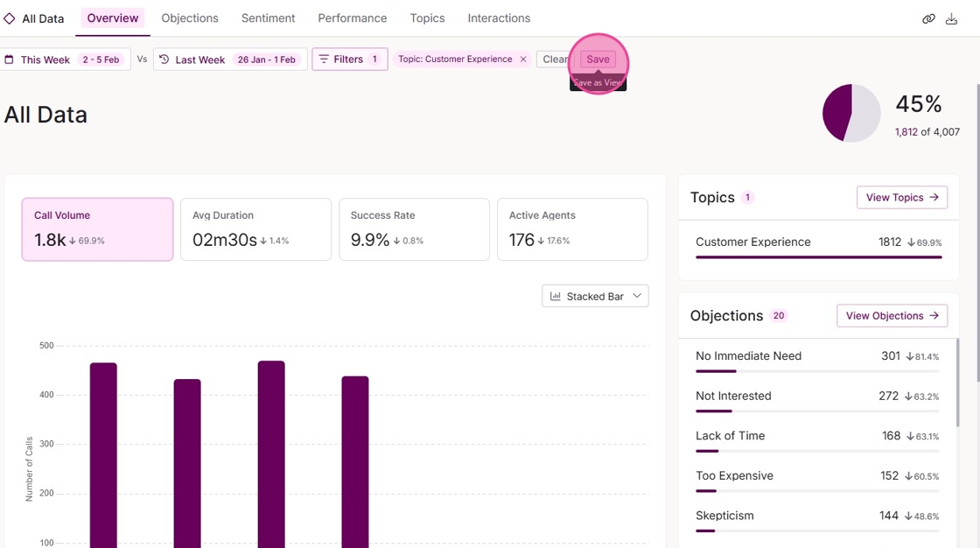Click the Too Expensive objection

point(817,481)
